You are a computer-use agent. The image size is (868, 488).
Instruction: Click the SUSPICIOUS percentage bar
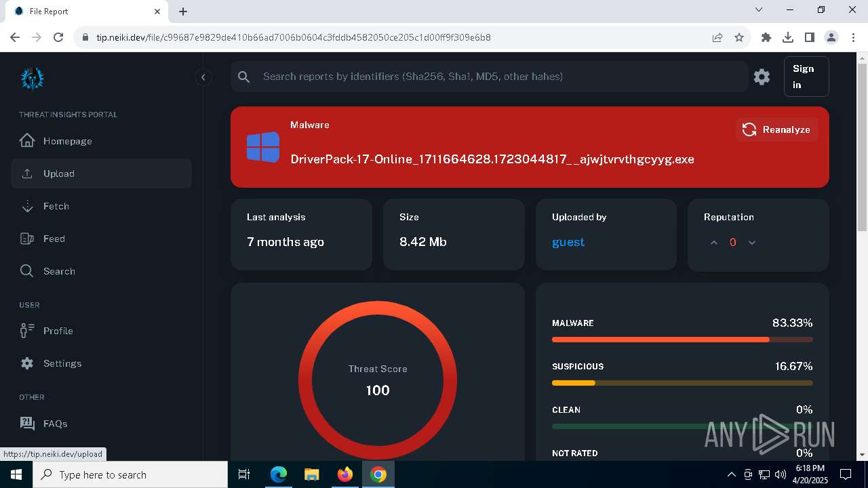(682, 383)
